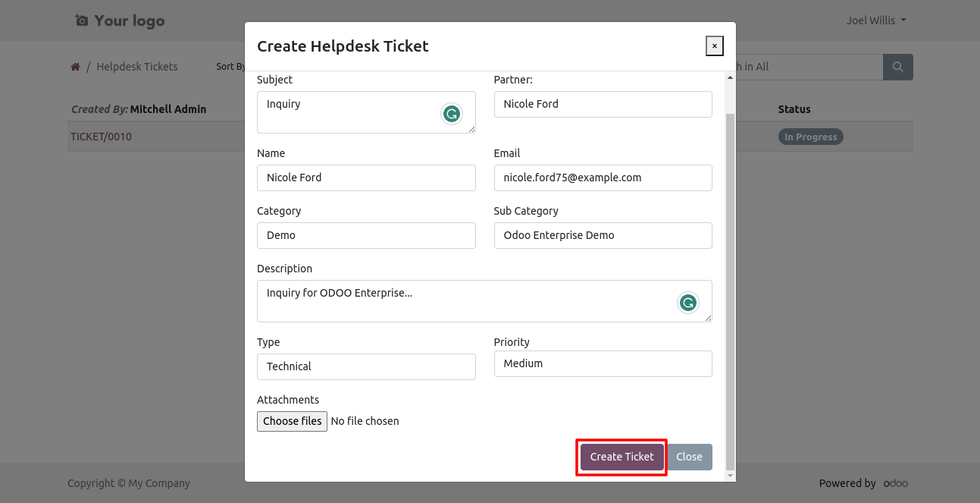Click the Close button in dialog
980x503 pixels.
coord(690,457)
